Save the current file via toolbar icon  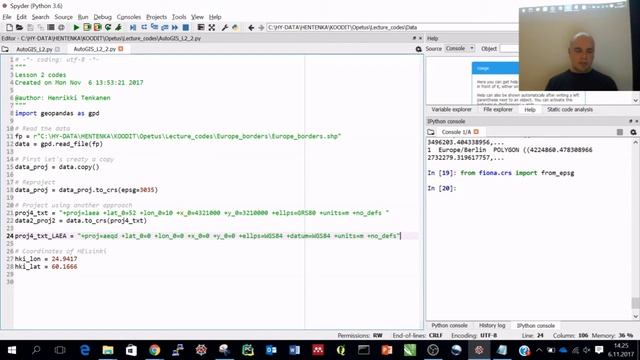coord(30,27)
